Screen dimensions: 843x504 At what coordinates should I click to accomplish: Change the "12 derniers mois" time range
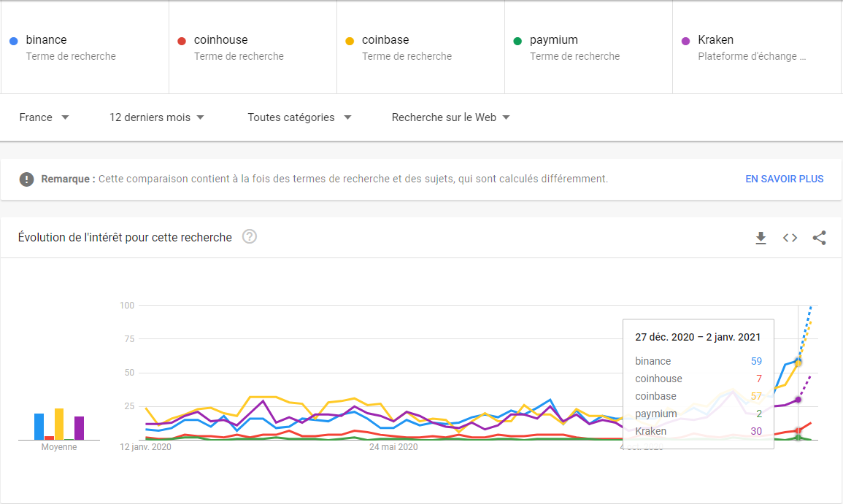click(x=156, y=117)
